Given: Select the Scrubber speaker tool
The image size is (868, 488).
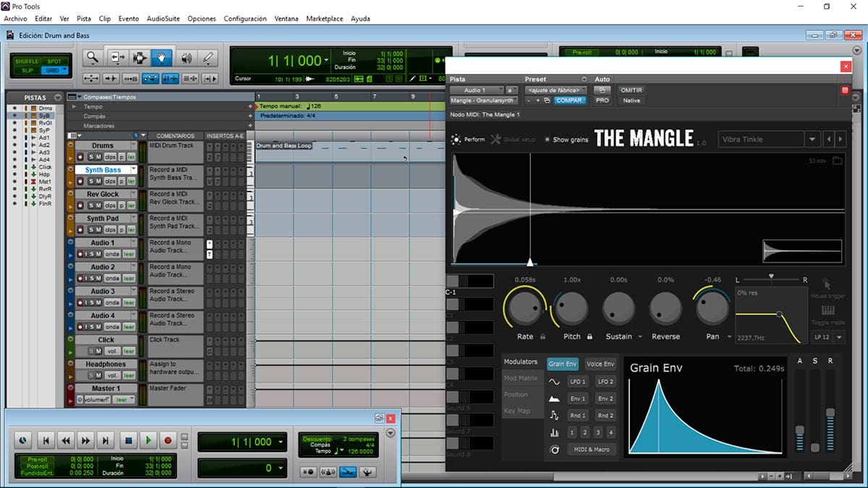Looking at the screenshot, I should (186, 58).
